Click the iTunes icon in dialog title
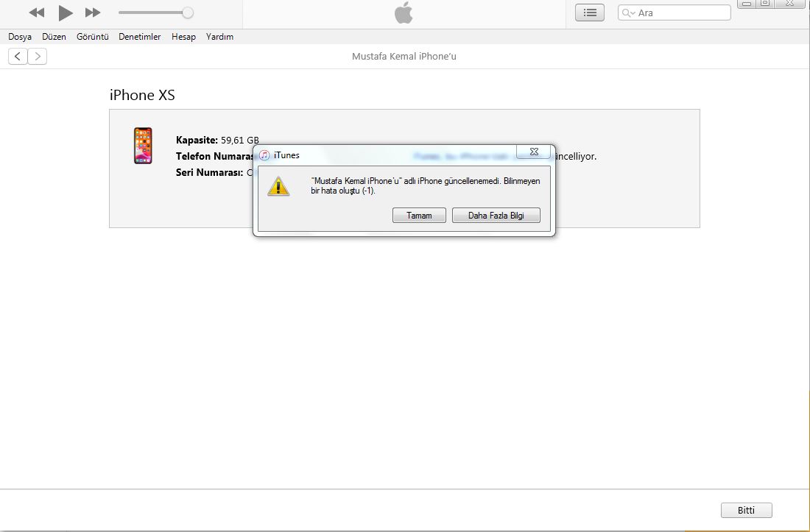 coord(264,155)
